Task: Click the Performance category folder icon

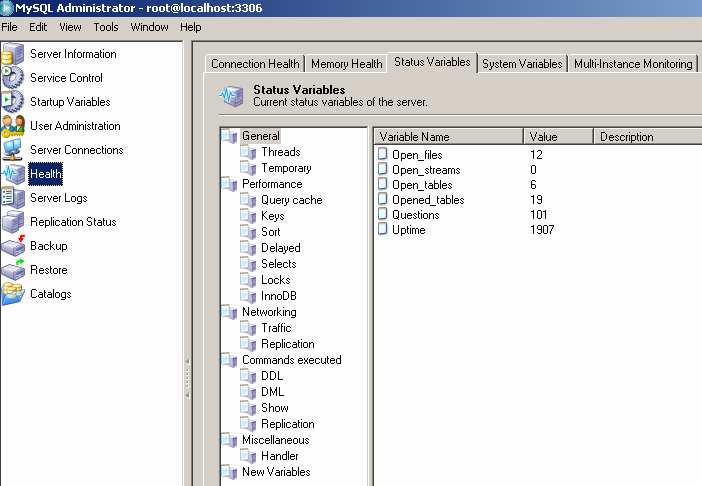Action: [229, 184]
